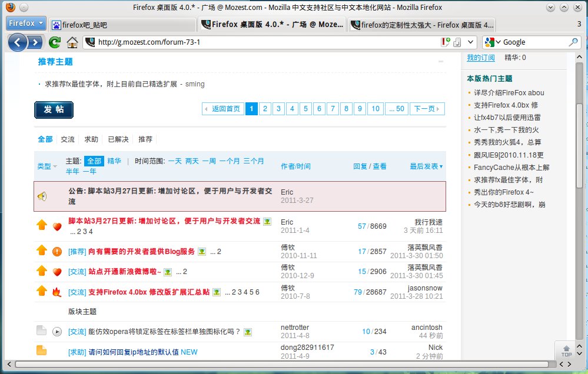588x374 pixels.
Task: Select the Firefox 桌面版 4.0.* 广场 tab
Action: click(273, 24)
